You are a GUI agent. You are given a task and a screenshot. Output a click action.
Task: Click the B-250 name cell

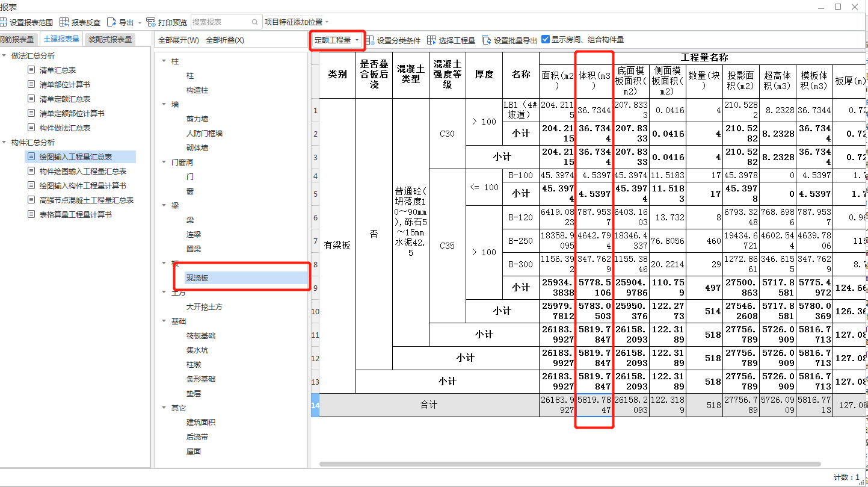point(521,241)
